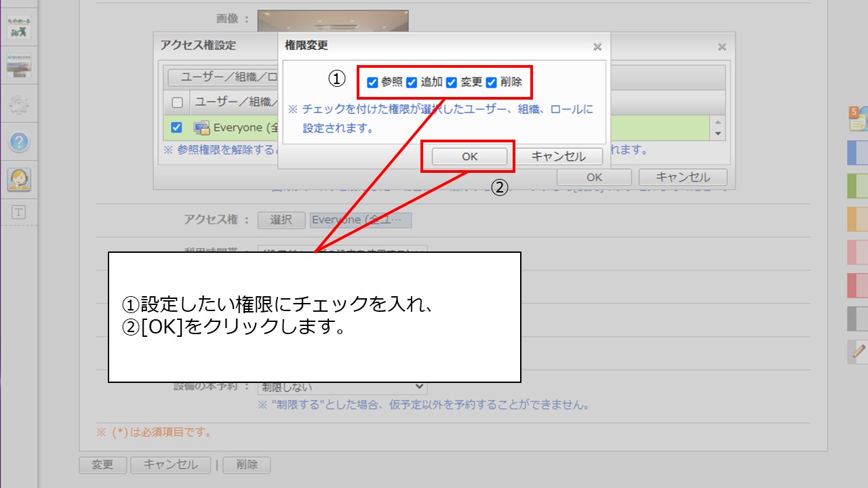Click scroll down arrow in access list
868x488 pixels.
coord(719,134)
